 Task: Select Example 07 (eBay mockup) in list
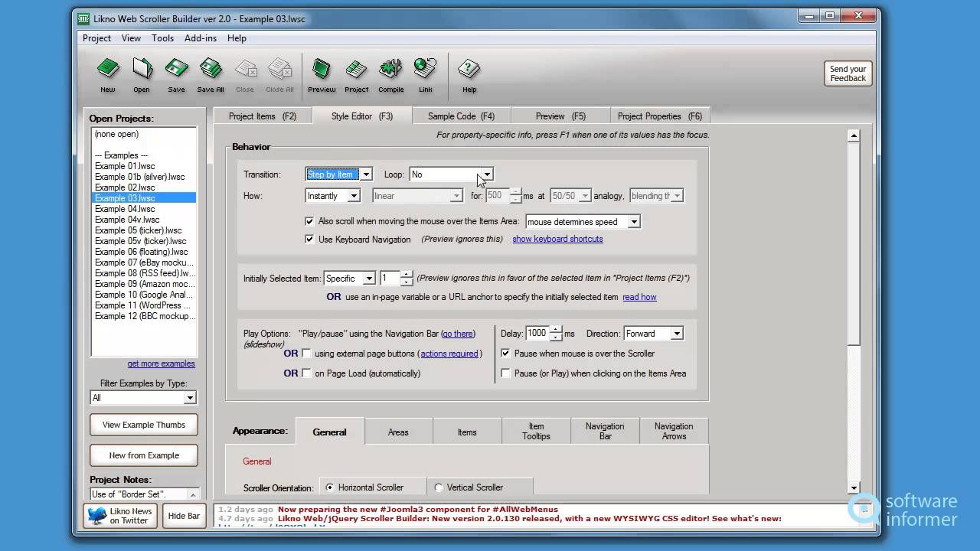tap(144, 262)
